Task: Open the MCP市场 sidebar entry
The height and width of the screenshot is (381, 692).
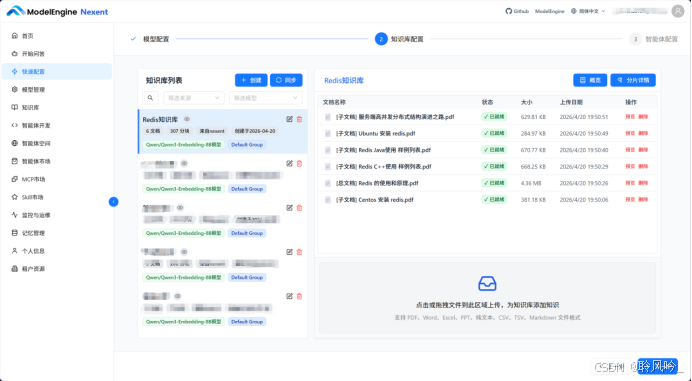Action: click(x=56, y=179)
